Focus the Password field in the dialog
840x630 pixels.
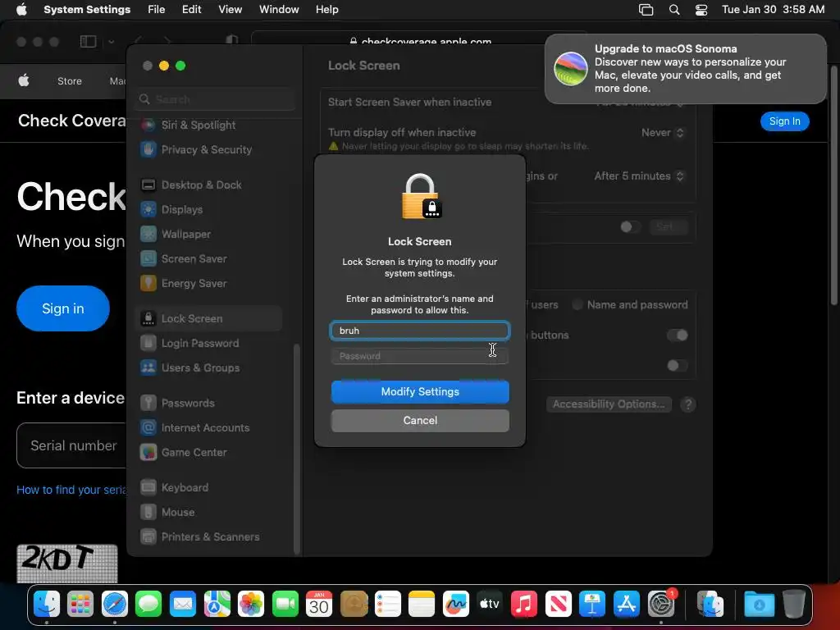click(x=420, y=356)
